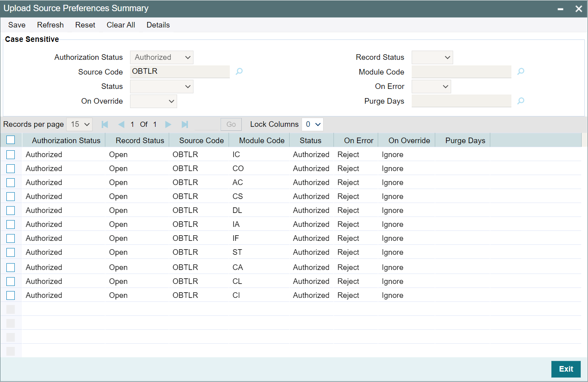Select the row with module ST

11,252
